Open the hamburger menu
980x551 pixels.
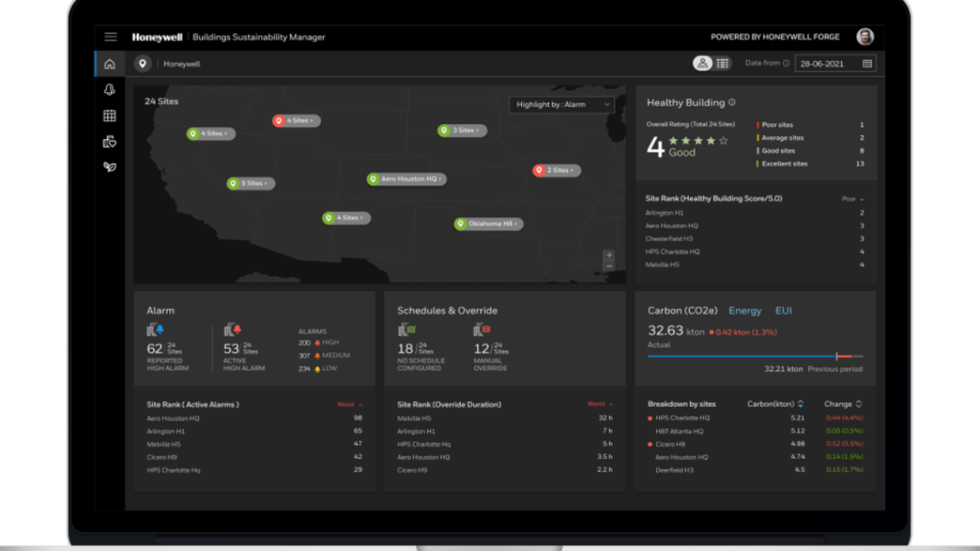pos(111,37)
